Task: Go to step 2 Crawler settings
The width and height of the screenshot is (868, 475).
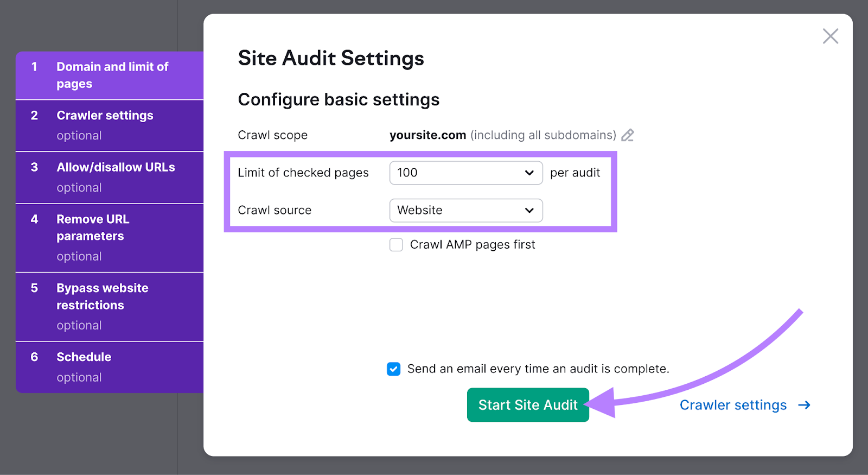Action: point(108,125)
